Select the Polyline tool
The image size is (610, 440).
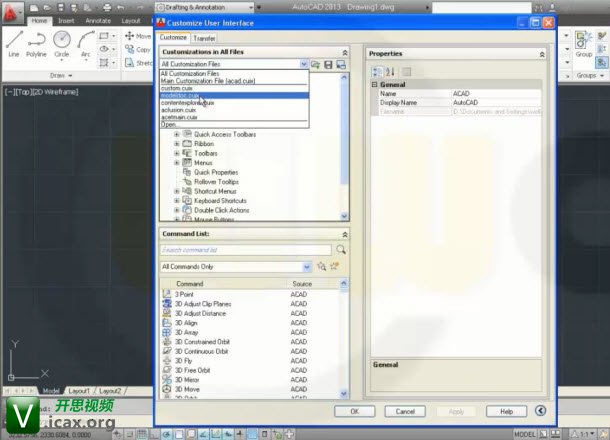(x=36, y=44)
